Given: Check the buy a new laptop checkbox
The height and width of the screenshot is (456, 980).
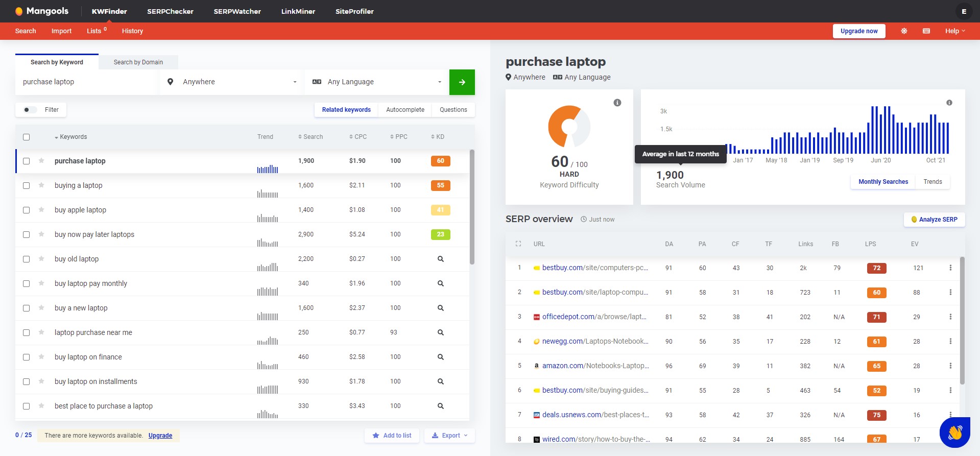Looking at the screenshot, I should click(27, 308).
